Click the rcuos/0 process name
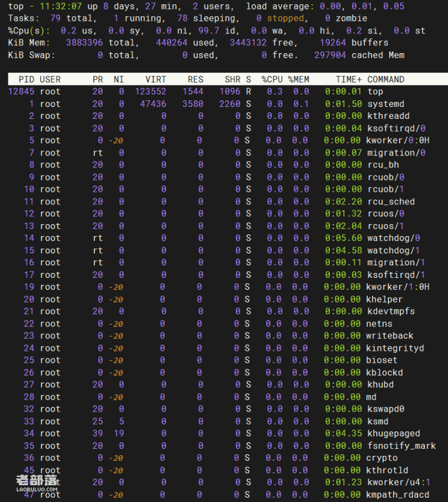448x502 pixels. click(386, 213)
